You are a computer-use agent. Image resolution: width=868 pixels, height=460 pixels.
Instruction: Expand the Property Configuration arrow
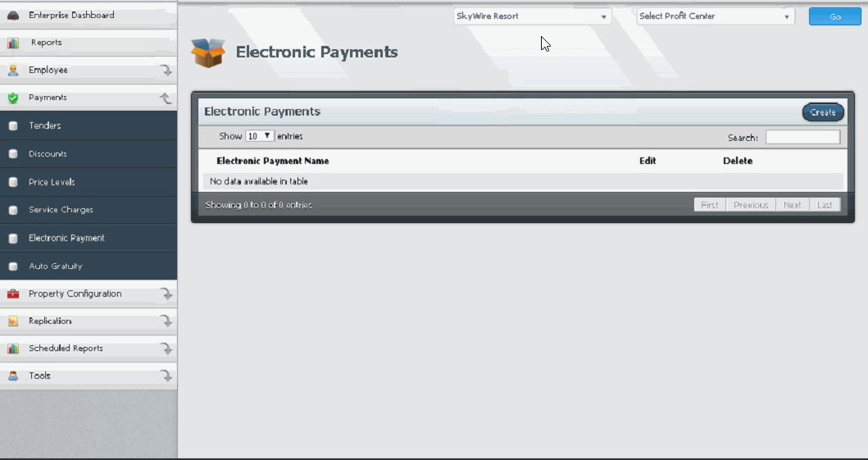tap(166, 294)
